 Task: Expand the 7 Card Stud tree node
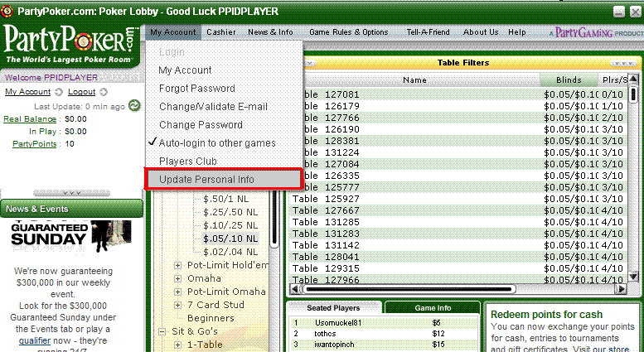178,306
